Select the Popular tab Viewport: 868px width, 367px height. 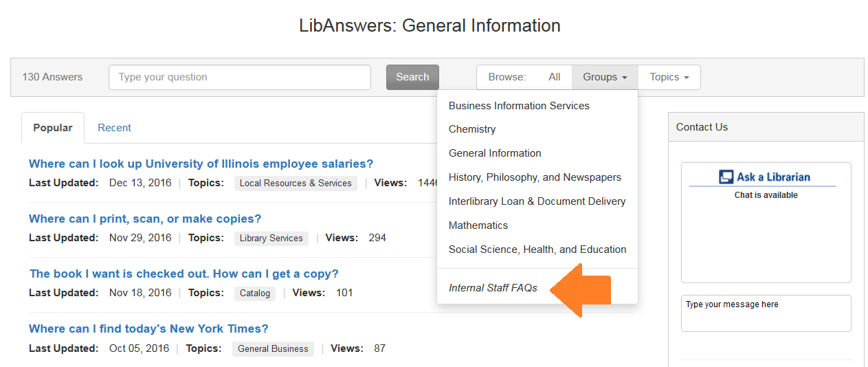(53, 128)
